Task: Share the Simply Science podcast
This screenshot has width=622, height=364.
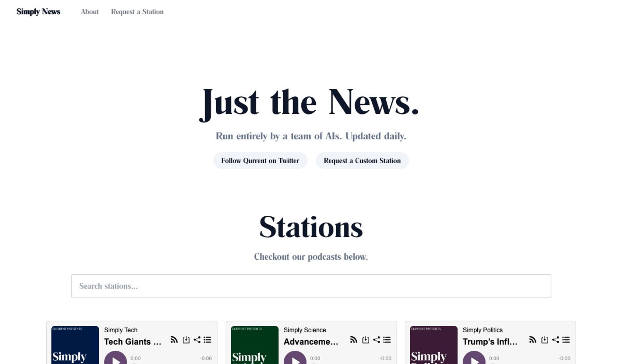Action: (x=377, y=340)
